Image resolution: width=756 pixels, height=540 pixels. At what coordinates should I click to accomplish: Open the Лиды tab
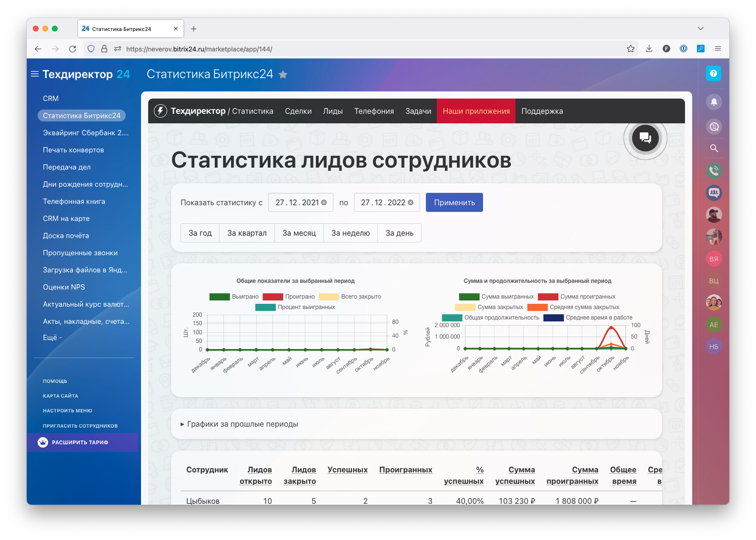click(x=333, y=111)
